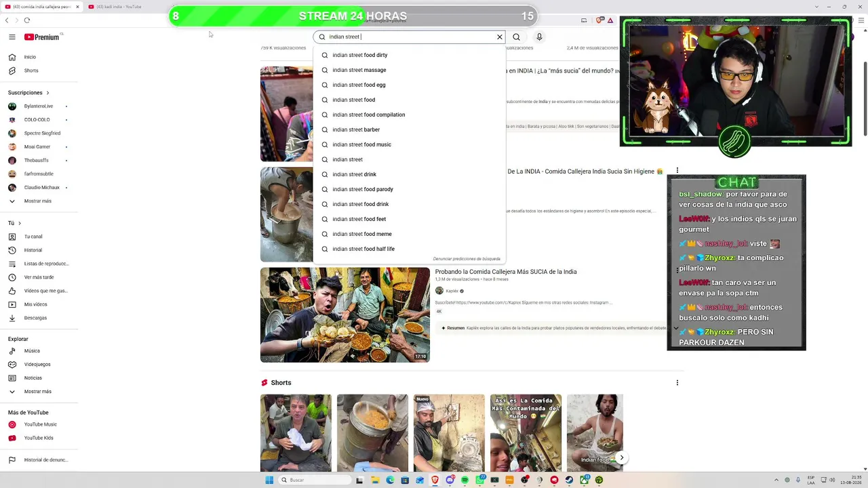Play the Short captioned "Indian food"

(595, 433)
